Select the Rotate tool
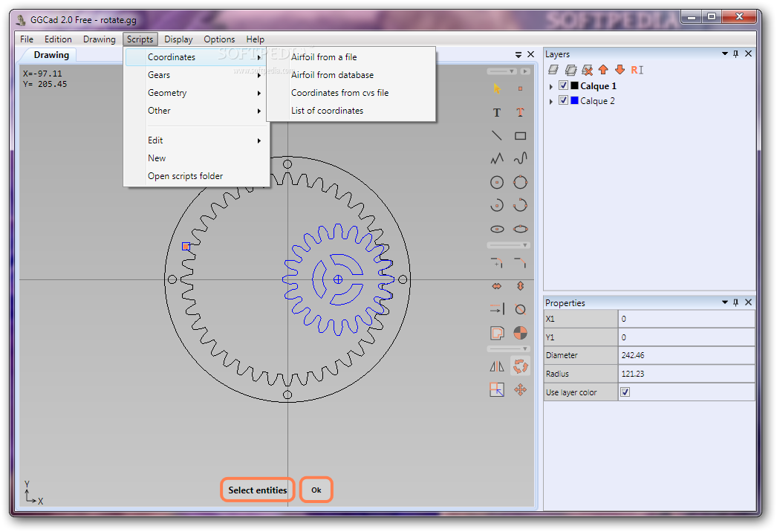777x532 pixels. pos(520,367)
